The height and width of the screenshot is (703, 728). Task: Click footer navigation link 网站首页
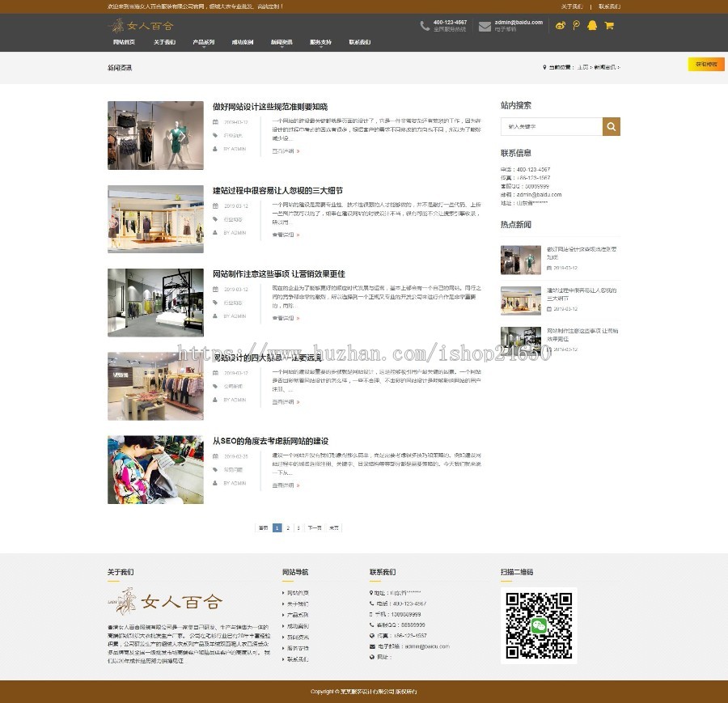point(298,593)
